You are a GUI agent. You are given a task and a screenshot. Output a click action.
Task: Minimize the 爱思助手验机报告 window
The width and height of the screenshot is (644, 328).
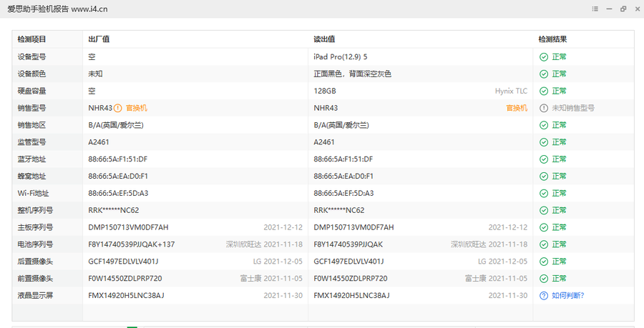[609, 9]
